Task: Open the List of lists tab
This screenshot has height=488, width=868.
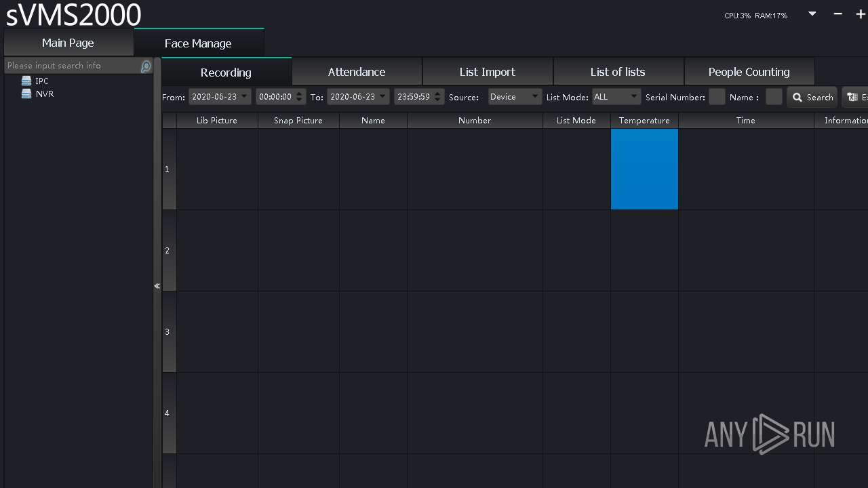Action: pos(618,72)
